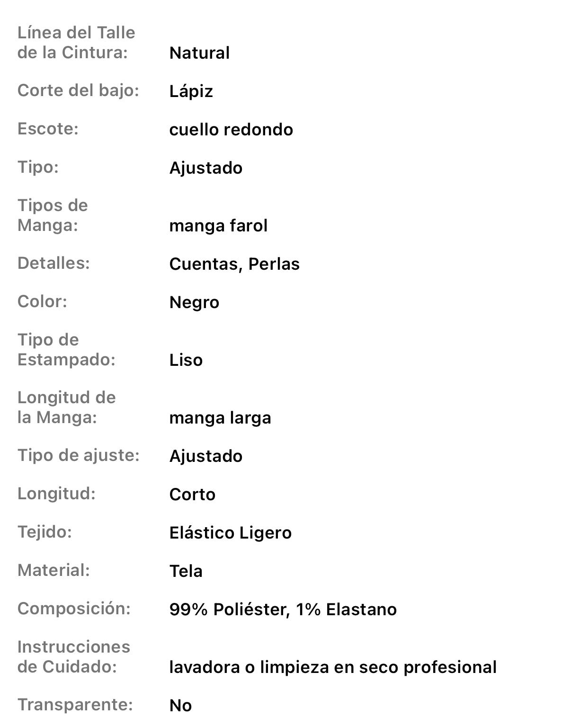Click the 'manga farol' sleeve type value
The width and height of the screenshot is (588, 725).
[x=218, y=226]
